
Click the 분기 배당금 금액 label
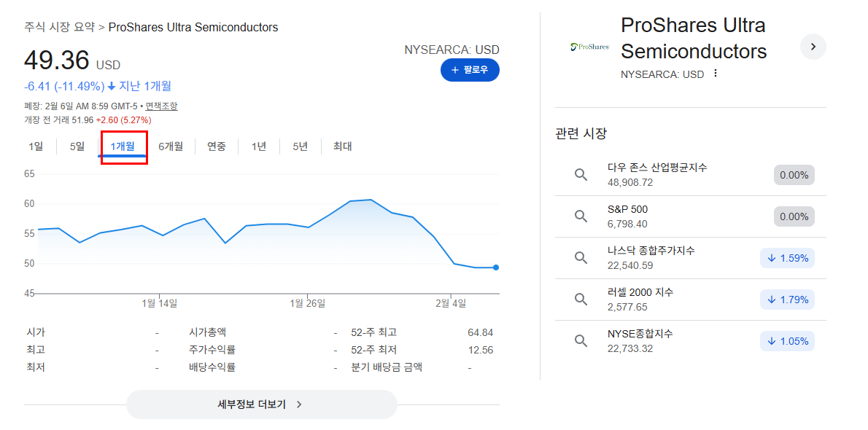(387, 367)
